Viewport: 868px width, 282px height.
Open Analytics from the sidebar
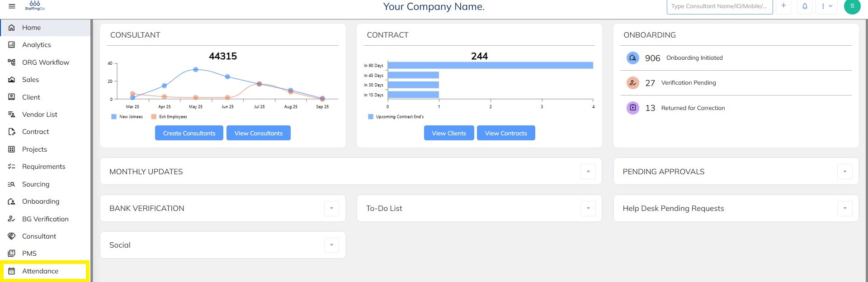[x=37, y=45]
